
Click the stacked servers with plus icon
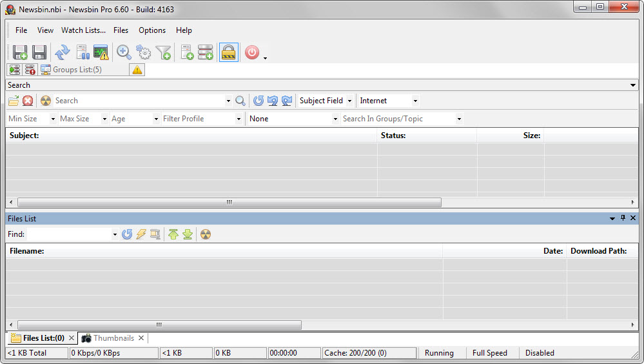coord(206,53)
